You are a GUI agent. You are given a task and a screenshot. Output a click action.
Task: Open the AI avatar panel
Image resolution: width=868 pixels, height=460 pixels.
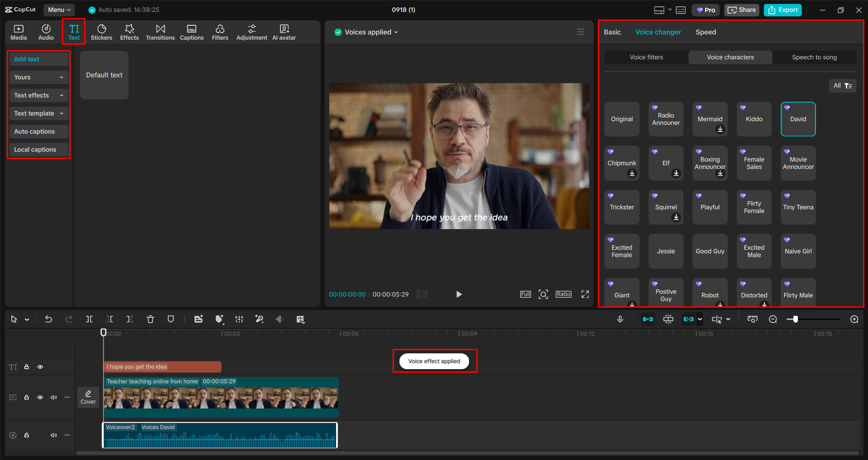pyautogui.click(x=284, y=32)
